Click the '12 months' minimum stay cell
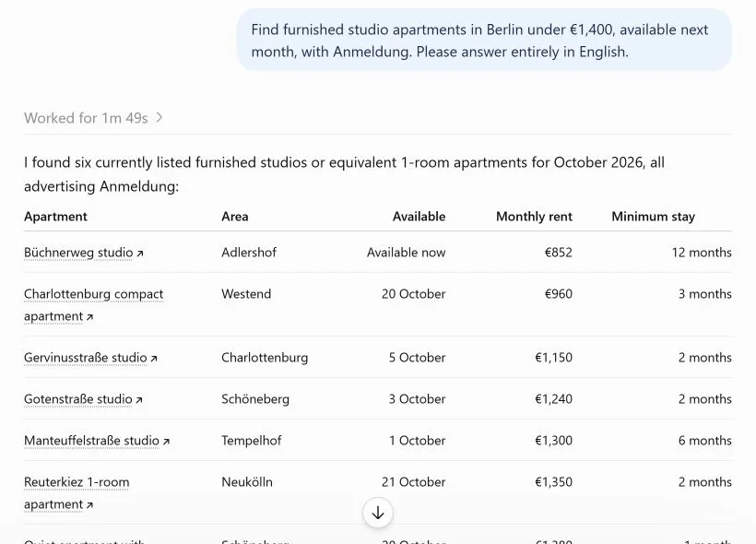Viewport: 756px width, 544px height. click(702, 253)
